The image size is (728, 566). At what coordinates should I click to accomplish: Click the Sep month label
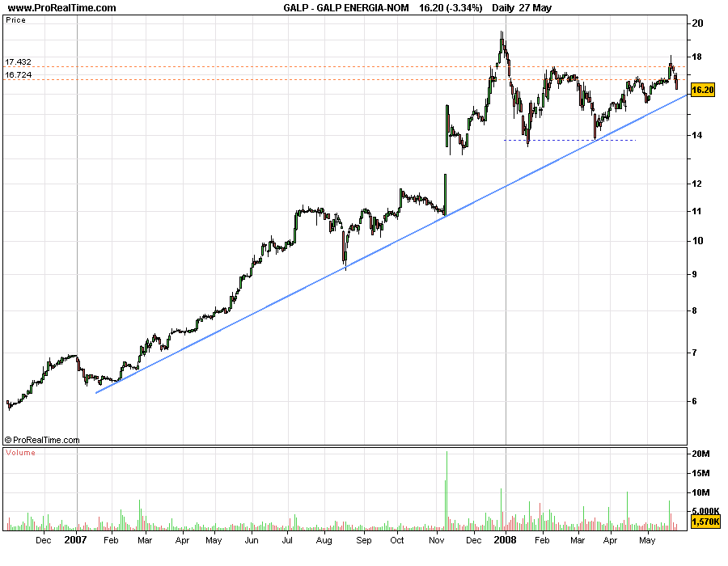click(x=364, y=540)
